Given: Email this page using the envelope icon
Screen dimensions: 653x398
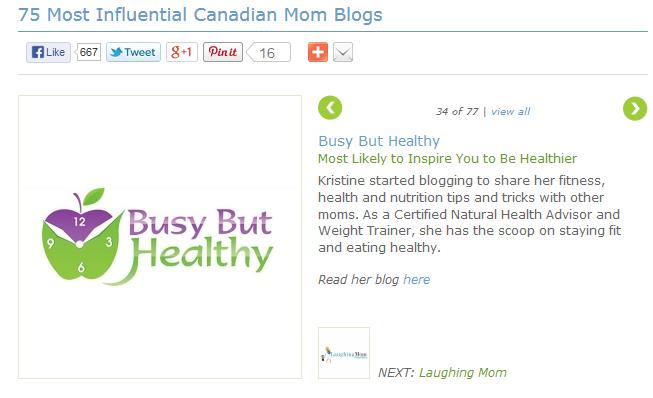Looking at the screenshot, I should [343, 52].
